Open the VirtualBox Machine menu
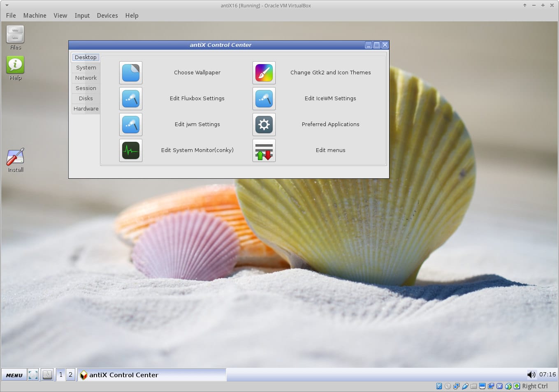This screenshot has width=559, height=392. (x=35, y=16)
